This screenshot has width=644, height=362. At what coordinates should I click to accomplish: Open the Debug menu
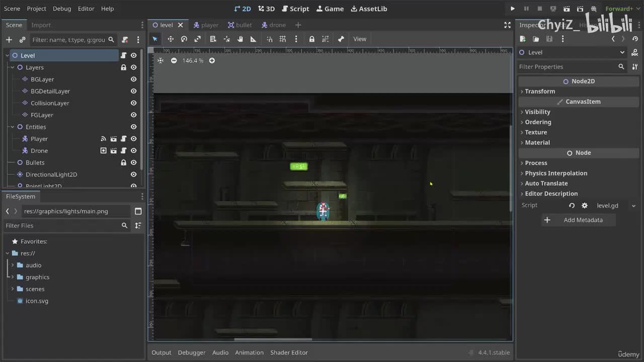coord(62,9)
